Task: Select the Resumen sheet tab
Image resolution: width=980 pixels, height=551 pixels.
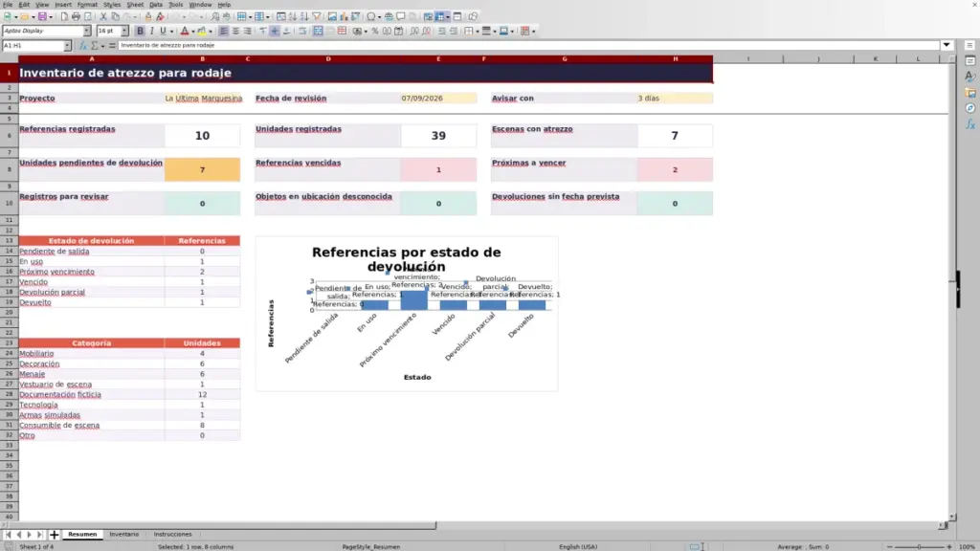Action: tap(82, 534)
